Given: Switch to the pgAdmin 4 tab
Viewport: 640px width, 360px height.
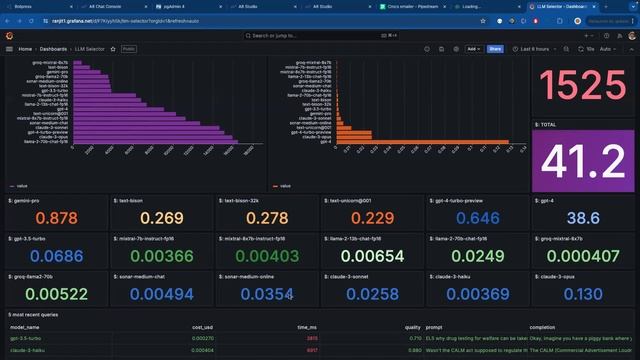Looking at the screenshot, I should tap(188, 7).
